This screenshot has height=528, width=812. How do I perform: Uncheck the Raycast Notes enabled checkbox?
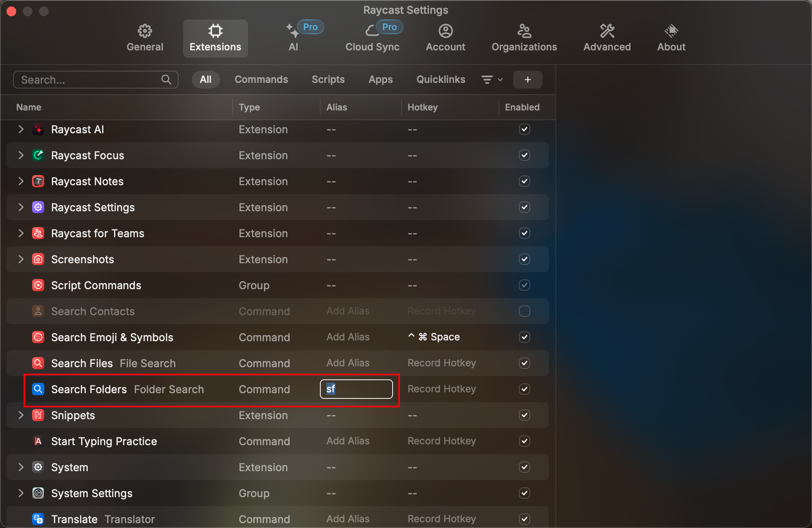click(x=524, y=182)
